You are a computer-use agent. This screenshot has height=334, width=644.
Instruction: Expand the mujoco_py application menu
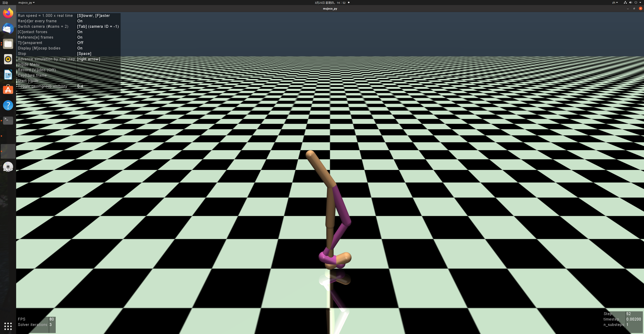[x=26, y=2]
